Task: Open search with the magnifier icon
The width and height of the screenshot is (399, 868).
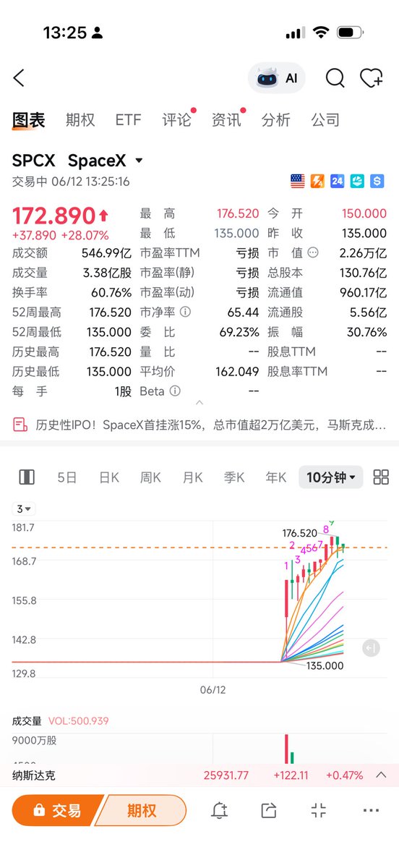Action: click(x=335, y=78)
